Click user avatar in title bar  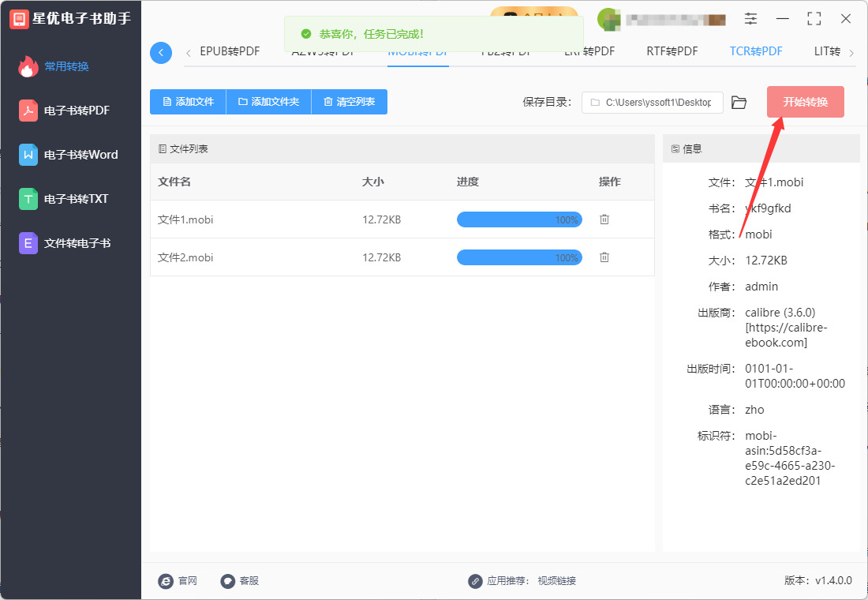point(609,20)
